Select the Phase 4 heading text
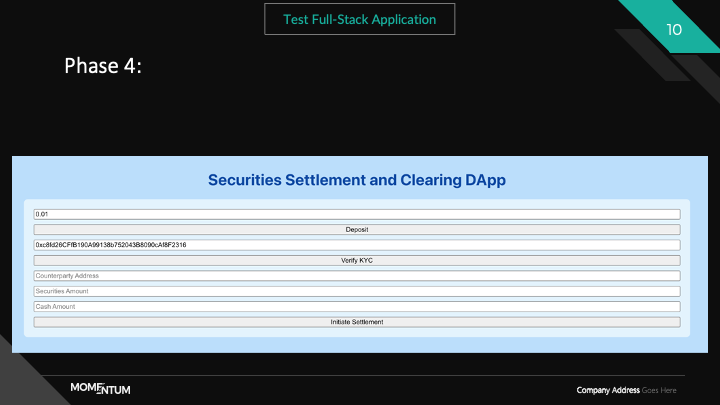 (103, 66)
